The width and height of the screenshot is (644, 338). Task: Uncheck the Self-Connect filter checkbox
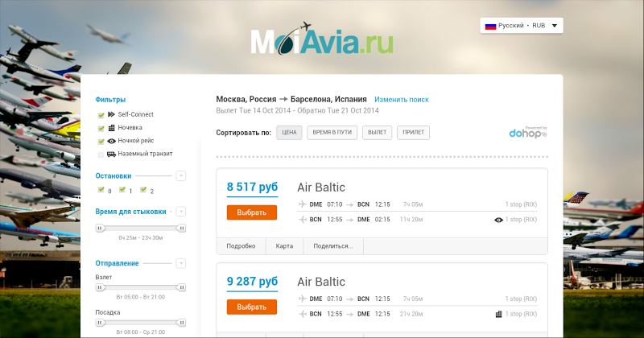tap(101, 115)
